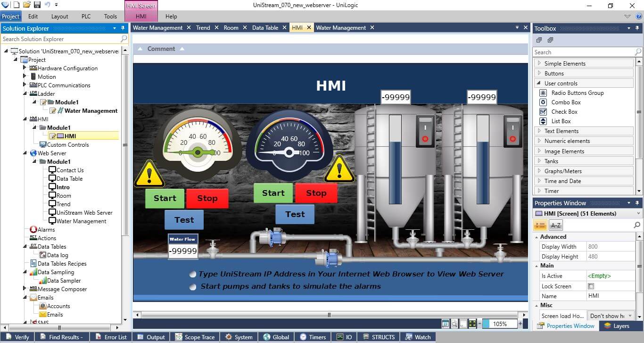The width and height of the screenshot is (644, 343).
Task: Collapse the Web Server tree node
Action: pos(25,153)
